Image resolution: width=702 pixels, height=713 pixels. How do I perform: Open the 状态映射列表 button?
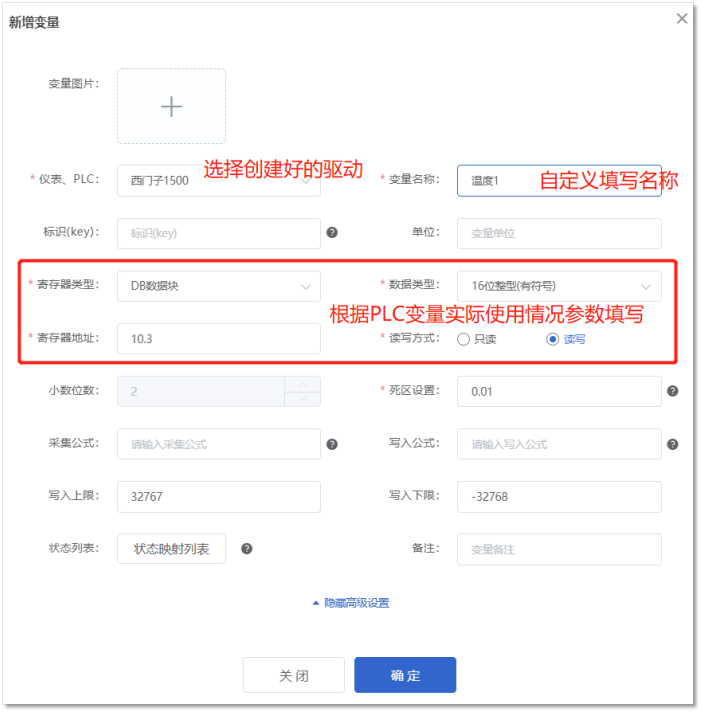171,549
